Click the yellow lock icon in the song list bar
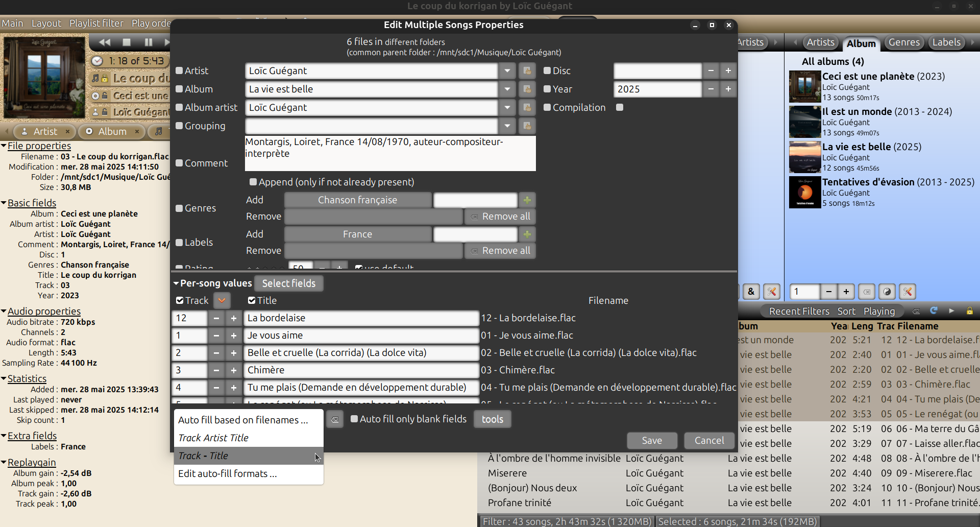 (x=969, y=310)
